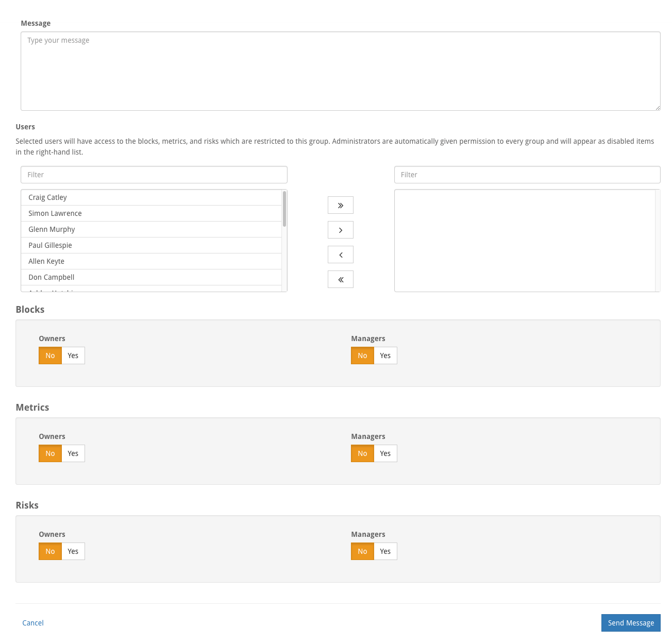Set Metrics Owners to Yes

tap(73, 453)
